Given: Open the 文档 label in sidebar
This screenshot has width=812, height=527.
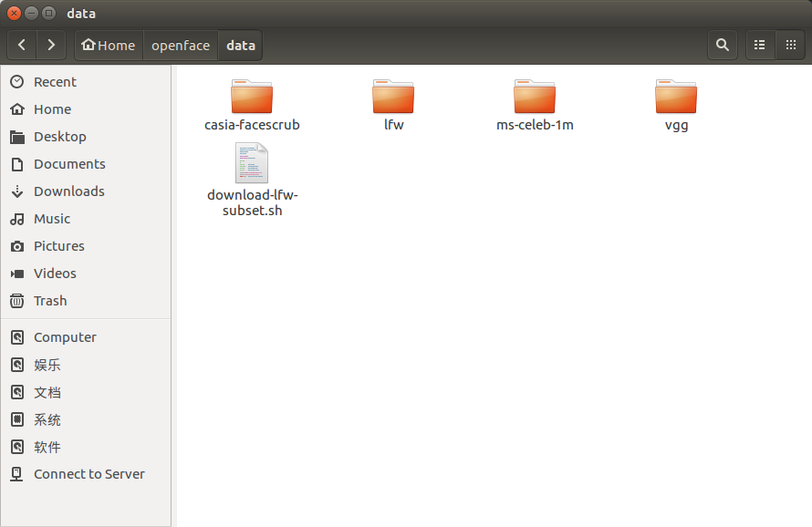Looking at the screenshot, I should point(47,392).
